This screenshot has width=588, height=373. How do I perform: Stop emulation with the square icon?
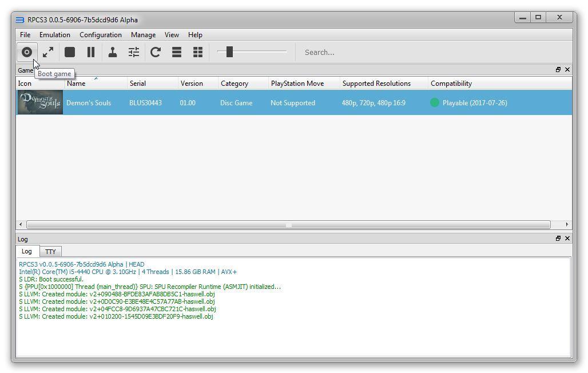pos(70,52)
